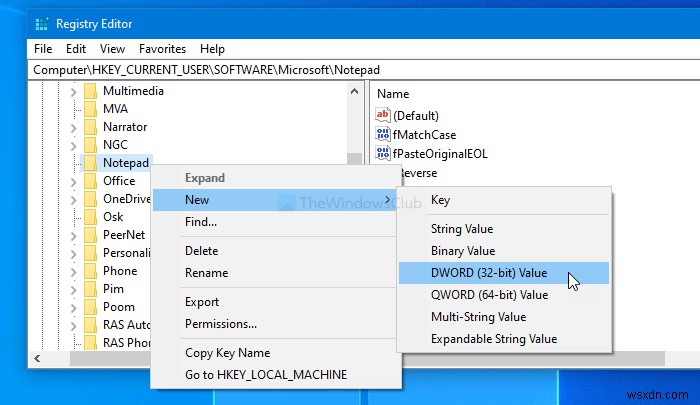Screen dimensions: 700x405
Task: Click the Office folder icon
Action: [91, 181]
